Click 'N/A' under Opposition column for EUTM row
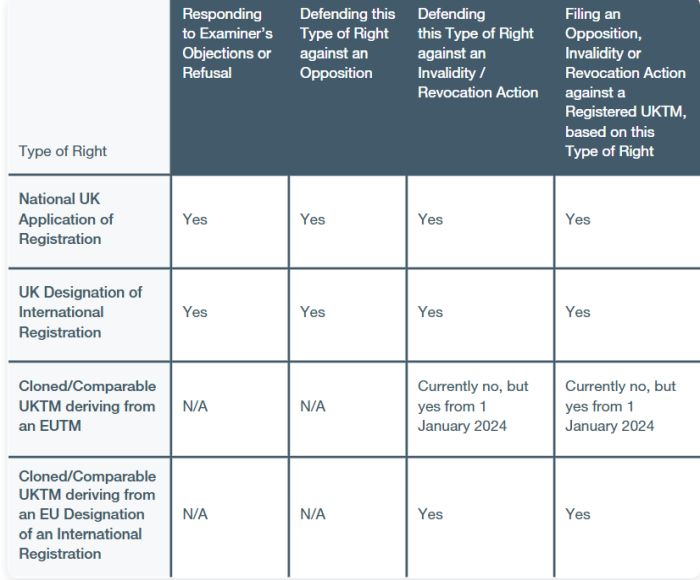The width and height of the screenshot is (700, 580). 312,406
